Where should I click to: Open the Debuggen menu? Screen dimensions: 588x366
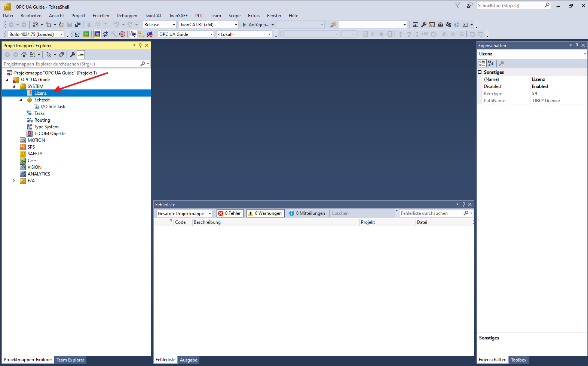(127, 16)
